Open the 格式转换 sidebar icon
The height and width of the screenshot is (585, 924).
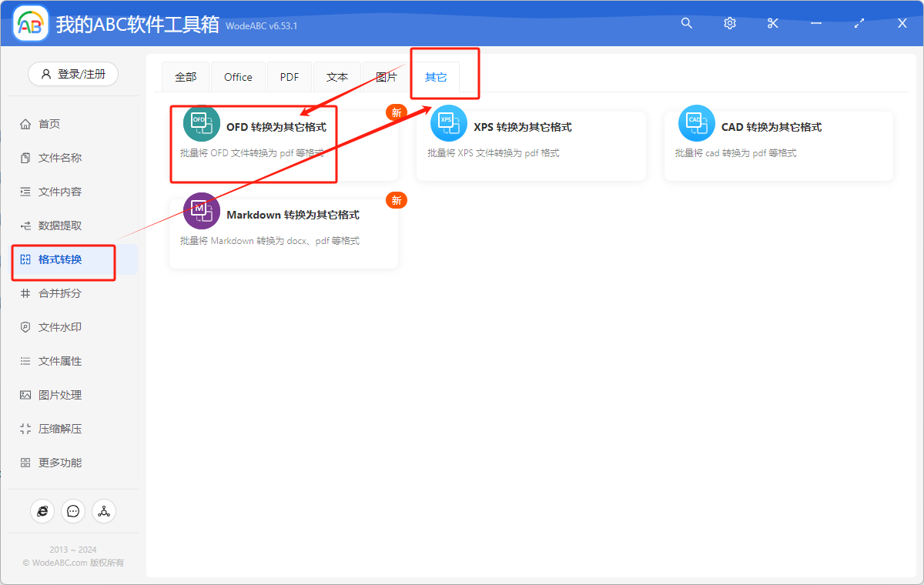coord(26,259)
